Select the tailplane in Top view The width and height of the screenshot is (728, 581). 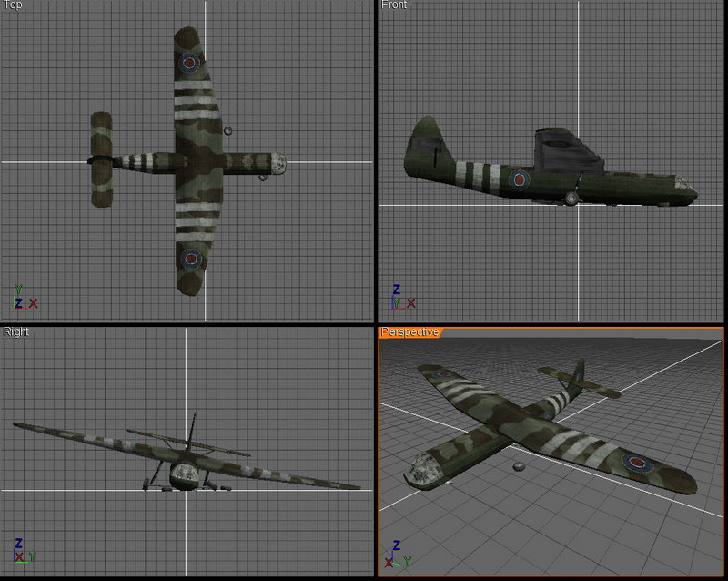(101, 159)
